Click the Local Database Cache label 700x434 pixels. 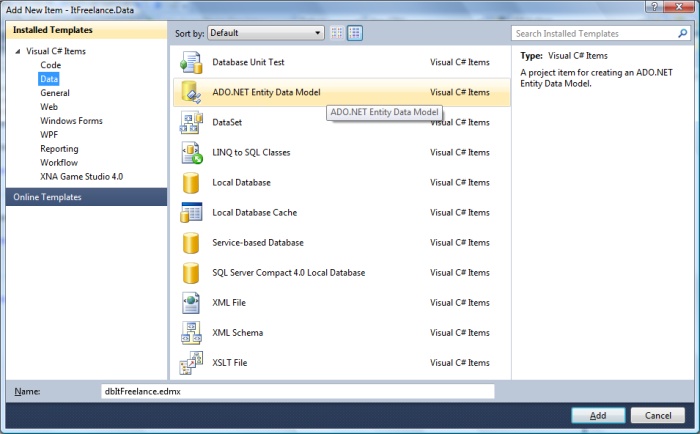254,213
